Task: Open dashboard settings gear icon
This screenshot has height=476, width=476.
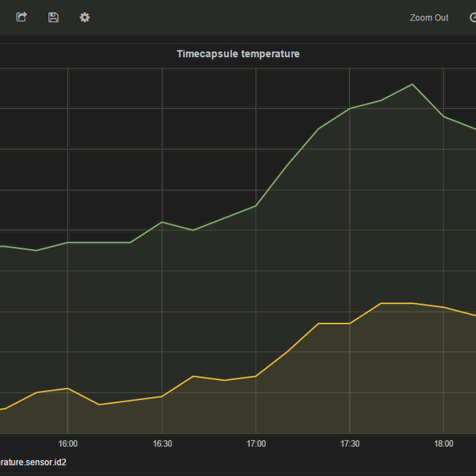Action: tap(85, 17)
